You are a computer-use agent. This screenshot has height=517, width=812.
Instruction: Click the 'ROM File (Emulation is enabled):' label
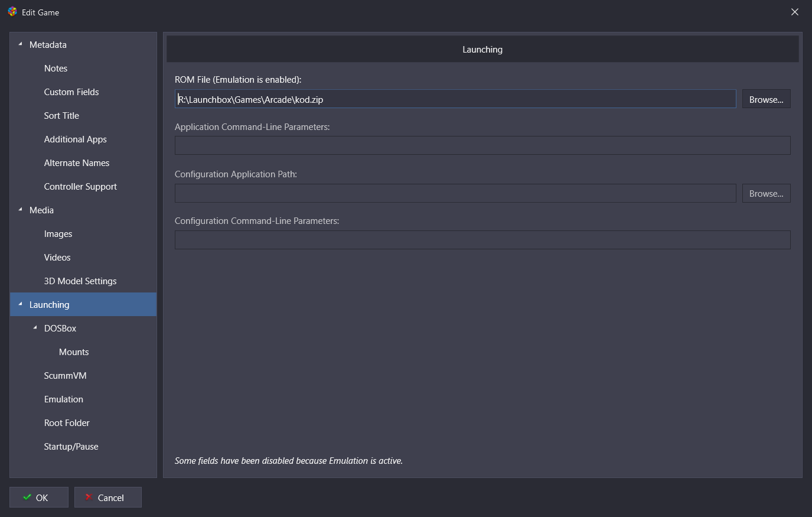[x=238, y=80]
